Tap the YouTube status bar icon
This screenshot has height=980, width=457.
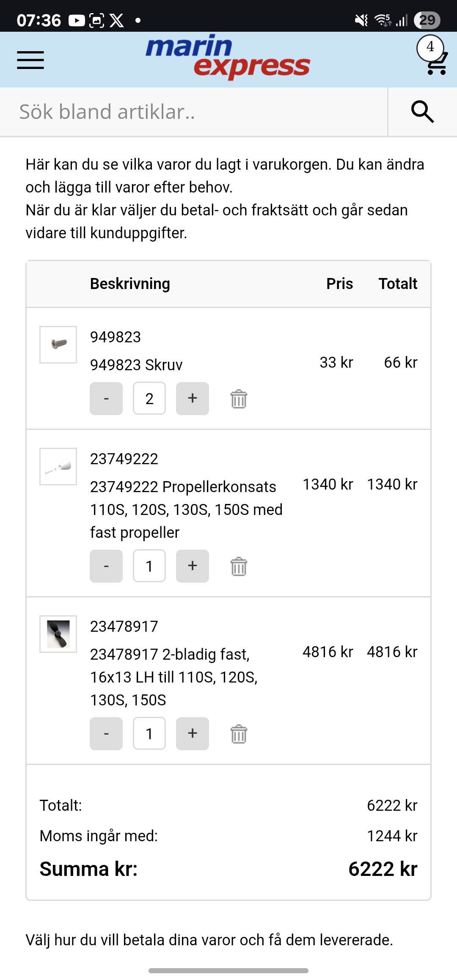tap(77, 20)
